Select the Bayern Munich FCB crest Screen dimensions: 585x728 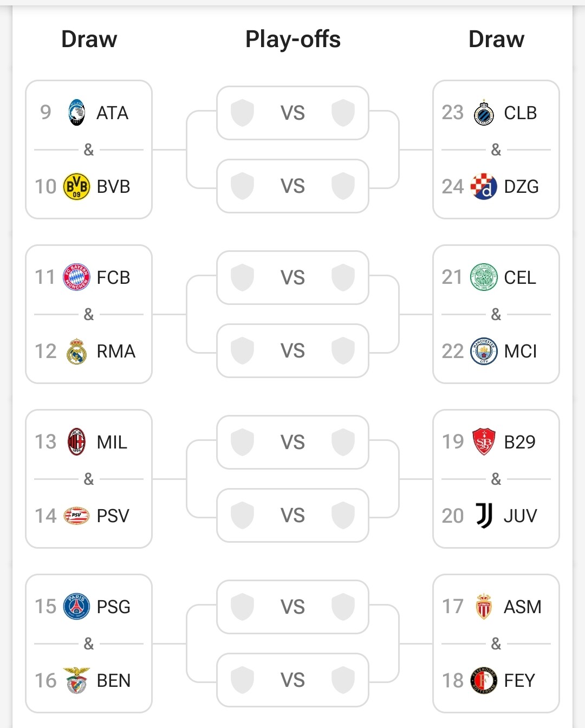[x=77, y=277]
